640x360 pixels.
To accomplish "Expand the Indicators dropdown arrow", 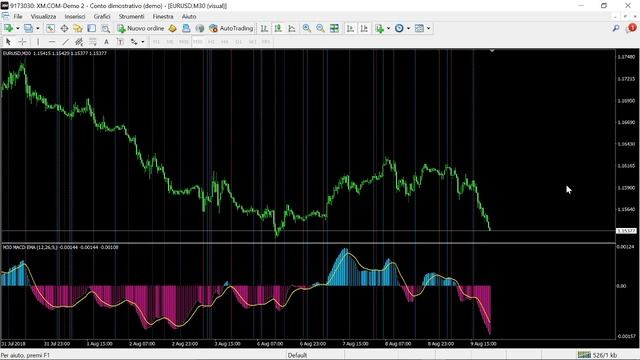I will click(388, 28).
